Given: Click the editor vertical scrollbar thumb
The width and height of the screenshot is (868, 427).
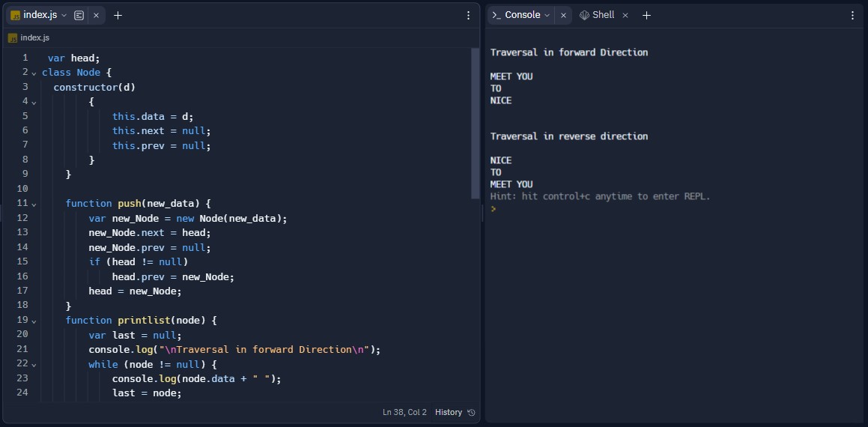Looking at the screenshot, I should 475,123.
